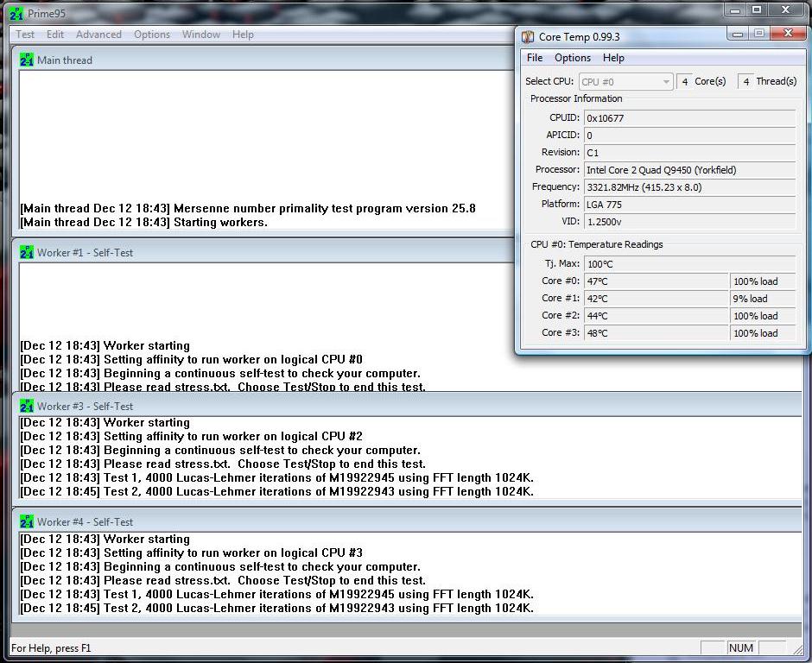Viewport: 812px width, 663px height.
Task: Click the Worker #1 Self-Test window icon
Action: [27, 253]
